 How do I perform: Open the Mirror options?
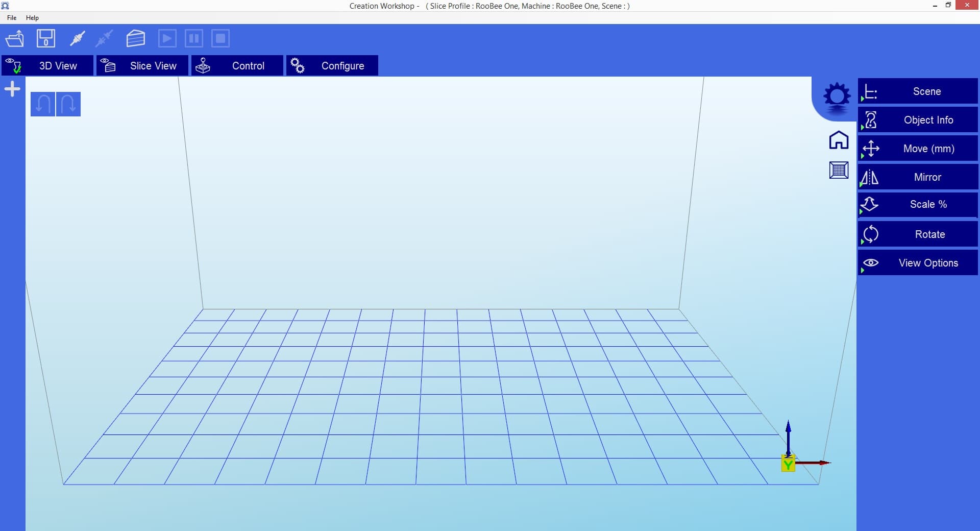[x=917, y=177]
